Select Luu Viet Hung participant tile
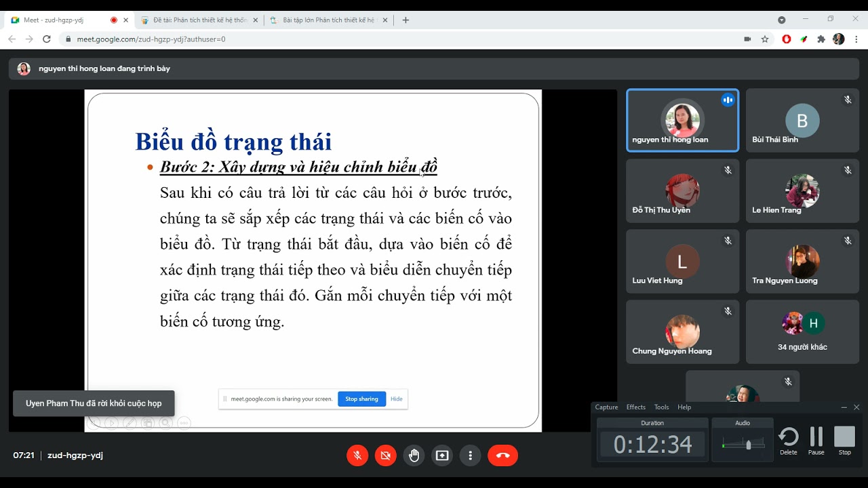The width and height of the screenshot is (868, 488). 682,261
